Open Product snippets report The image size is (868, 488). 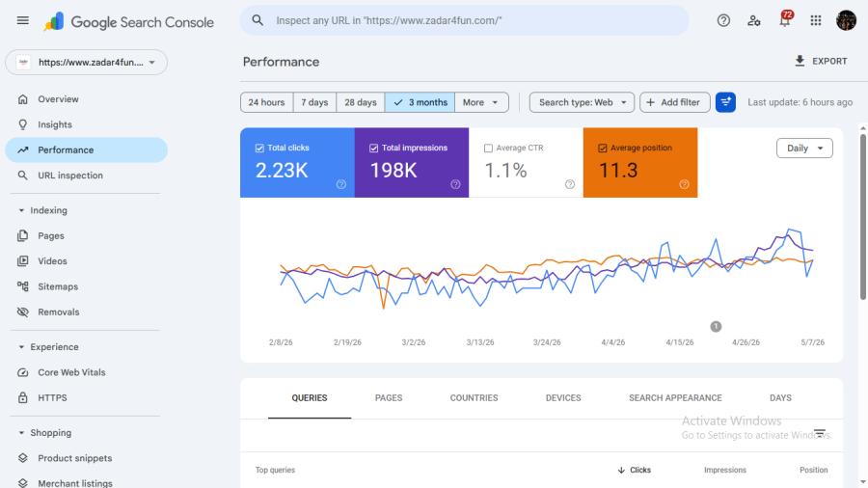(x=87, y=458)
